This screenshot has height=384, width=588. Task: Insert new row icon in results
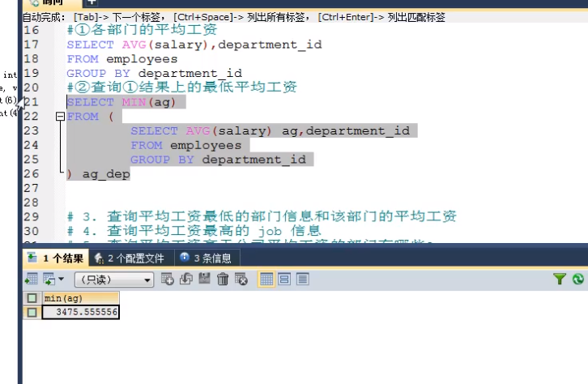168,279
